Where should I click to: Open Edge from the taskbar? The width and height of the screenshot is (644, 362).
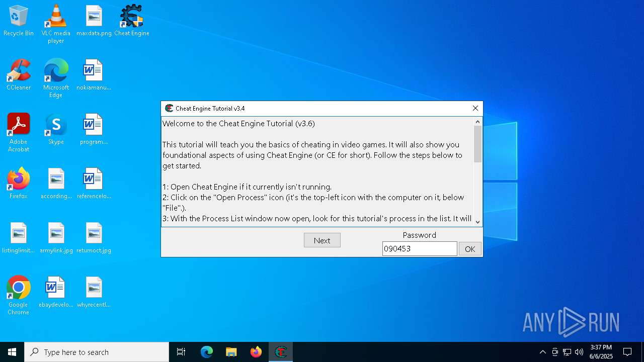tap(207, 352)
